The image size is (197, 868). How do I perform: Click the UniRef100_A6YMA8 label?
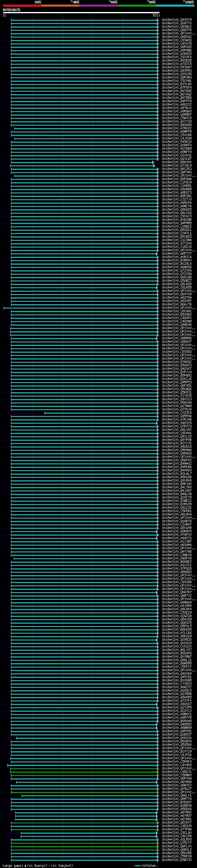tap(177, 782)
